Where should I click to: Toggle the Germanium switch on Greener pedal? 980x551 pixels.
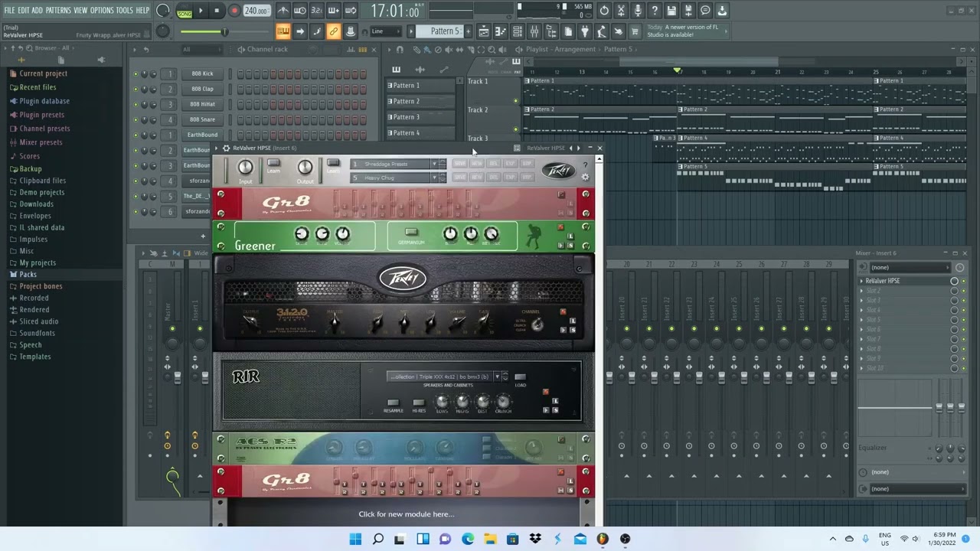pyautogui.click(x=411, y=233)
